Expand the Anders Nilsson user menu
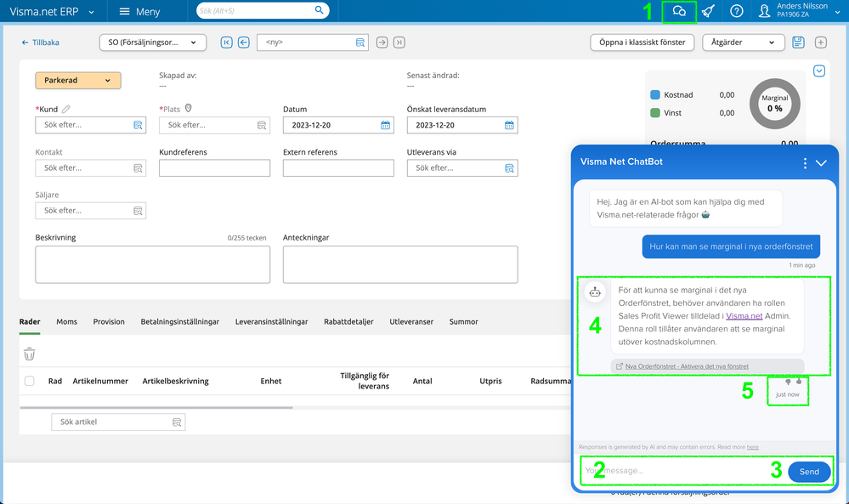This screenshot has height=504, width=849. pos(838,11)
